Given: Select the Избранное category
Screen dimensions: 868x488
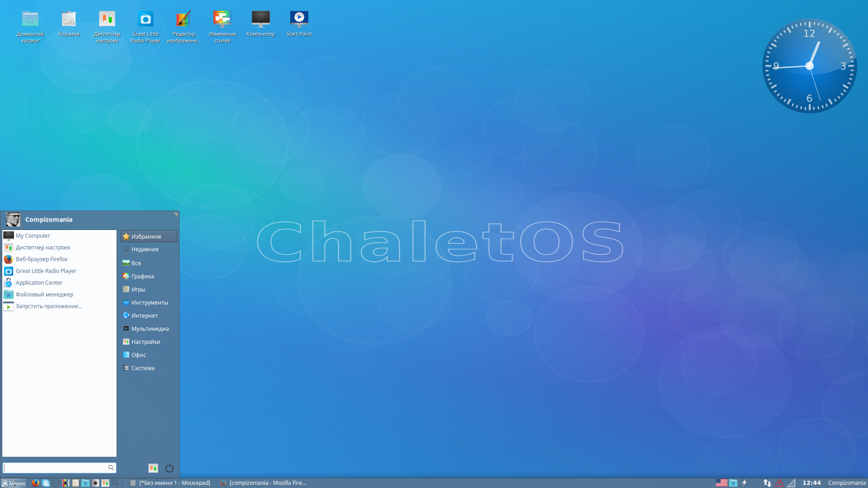Looking at the screenshot, I should click(x=149, y=236).
